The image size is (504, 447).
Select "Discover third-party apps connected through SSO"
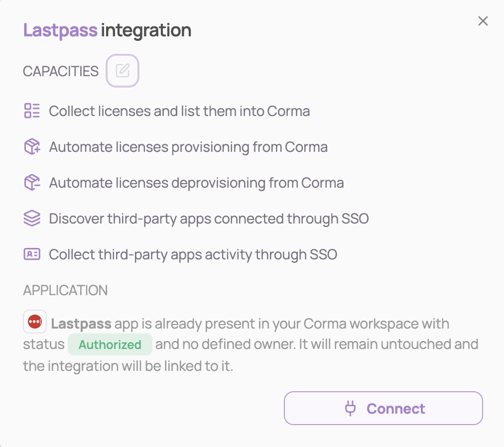[209, 219]
